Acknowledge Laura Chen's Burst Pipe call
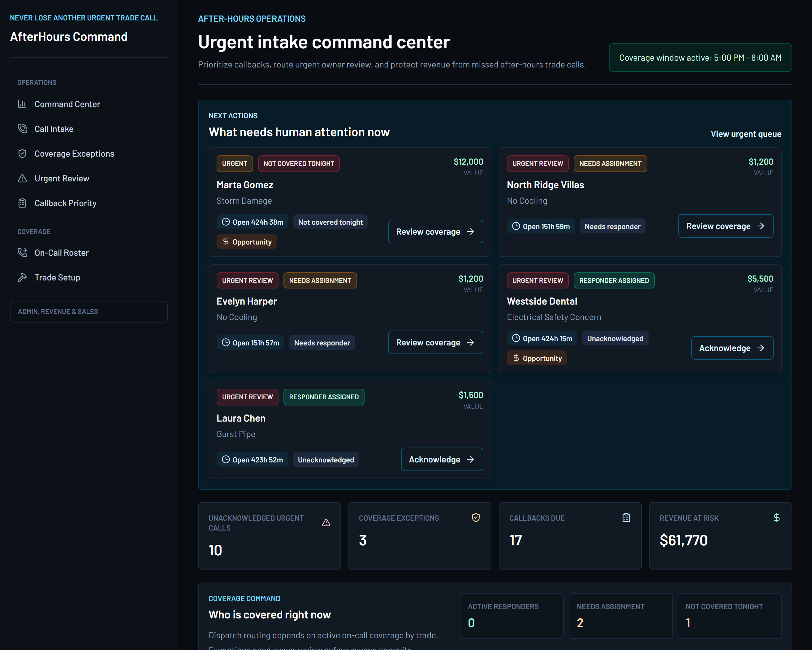Image resolution: width=812 pixels, height=650 pixels. pos(442,459)
